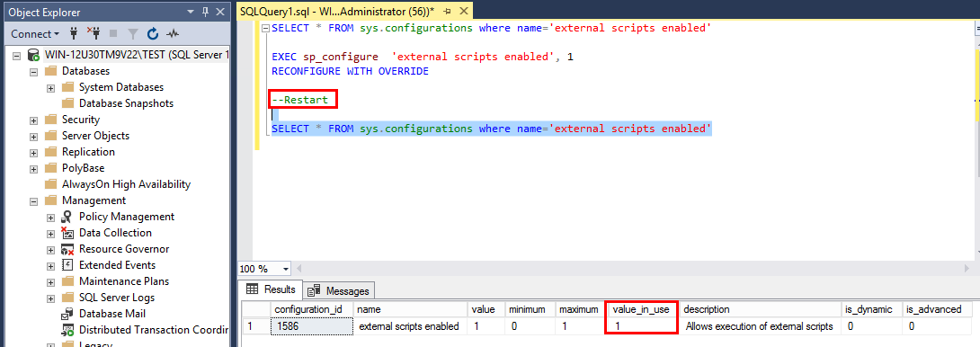Click the Disconnect plug icon with red X
Image resolution: width=980 pixels, height=347 pixels.
point(93,33)
